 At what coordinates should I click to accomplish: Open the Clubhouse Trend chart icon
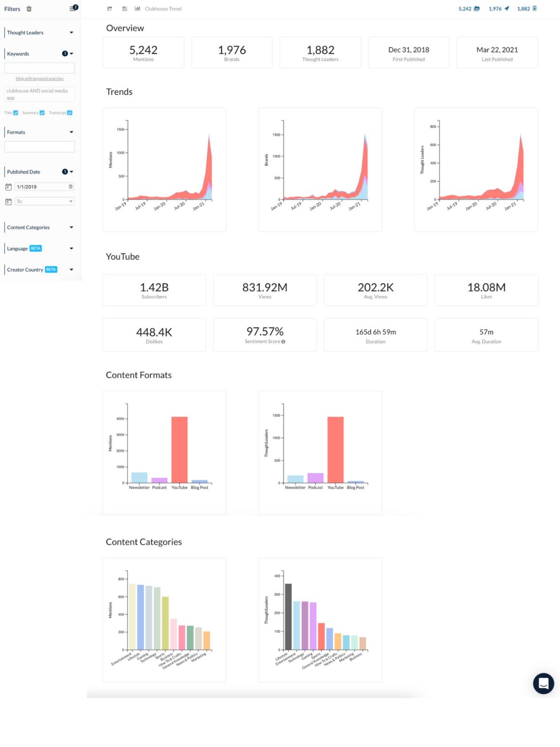tap(138, 8)
